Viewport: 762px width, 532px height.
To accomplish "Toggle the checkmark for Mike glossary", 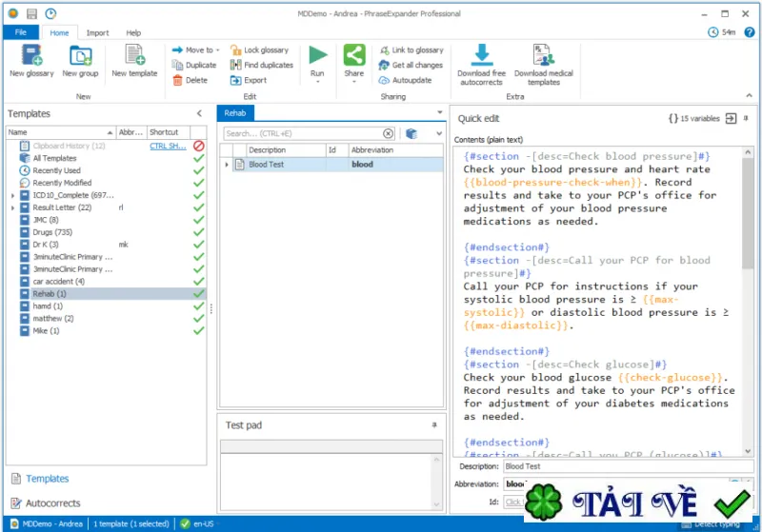I will click(198, 331).
